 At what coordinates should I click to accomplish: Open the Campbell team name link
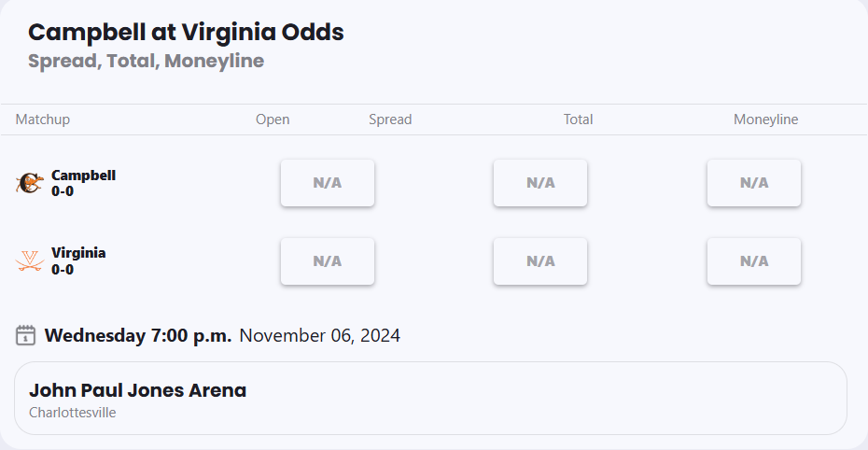pyautogui.click(x=83, y=176)
